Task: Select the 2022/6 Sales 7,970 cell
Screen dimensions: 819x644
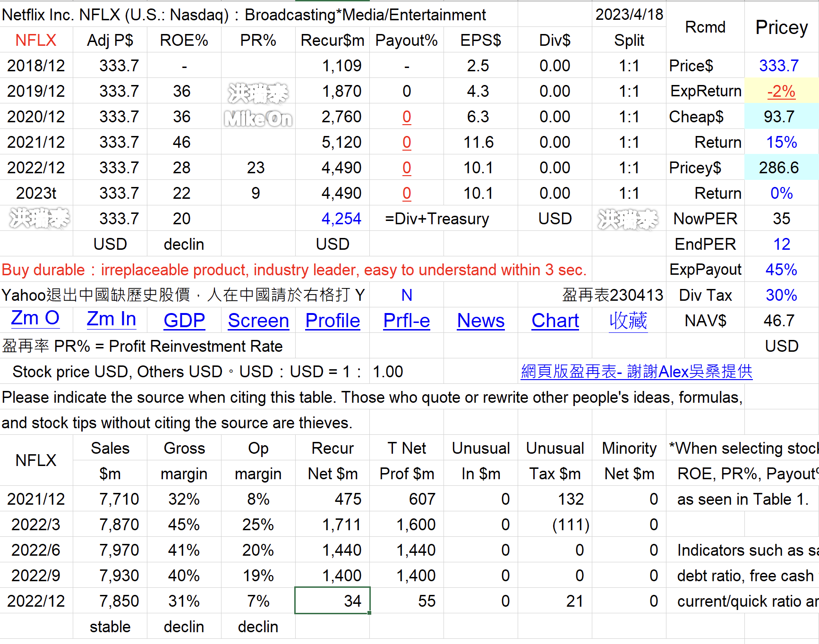Action: (110, 550)
